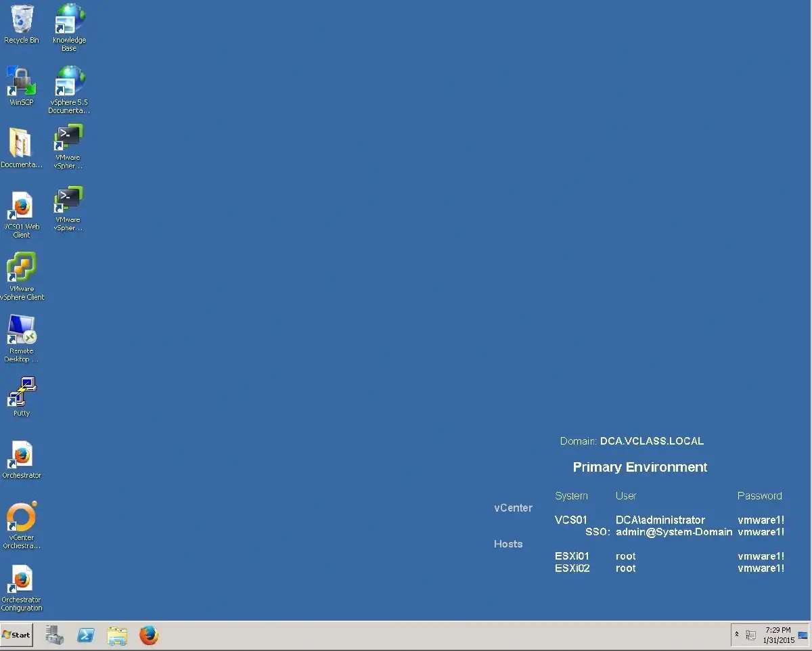The image size is (812, 651).
Task: Select the vSphere 5.5 Documentation shortcut
Action: pos(69,83)
